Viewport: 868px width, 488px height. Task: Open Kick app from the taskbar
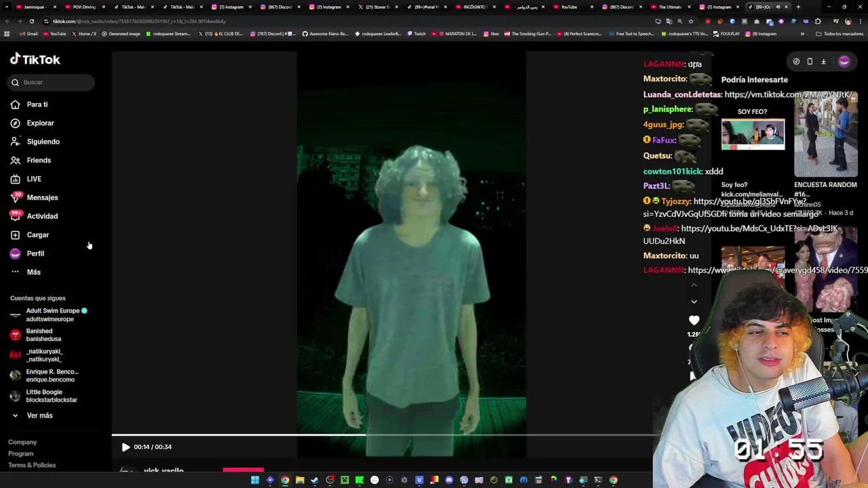359,480
